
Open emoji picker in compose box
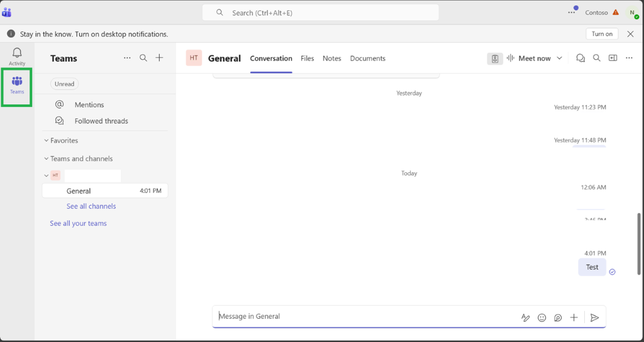click(x=541, y=317)
